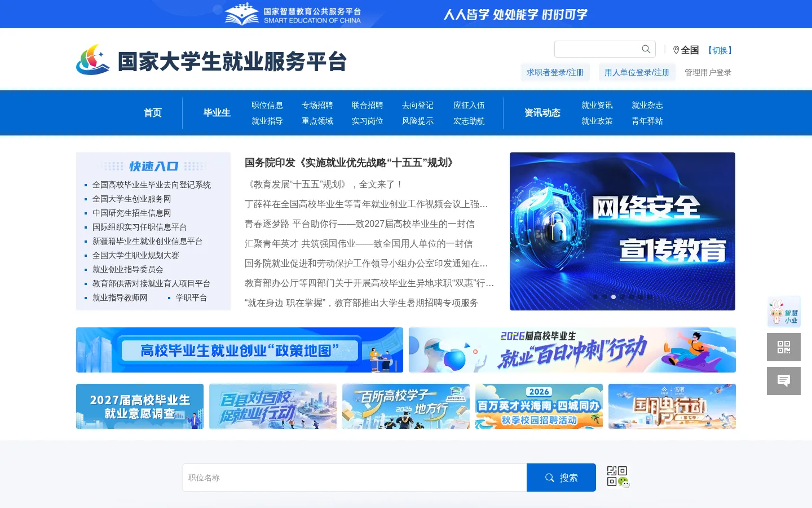Open 就业指导教师网 link
The height and width of the screenshot is (508, 812).
[x=120, y=297]
